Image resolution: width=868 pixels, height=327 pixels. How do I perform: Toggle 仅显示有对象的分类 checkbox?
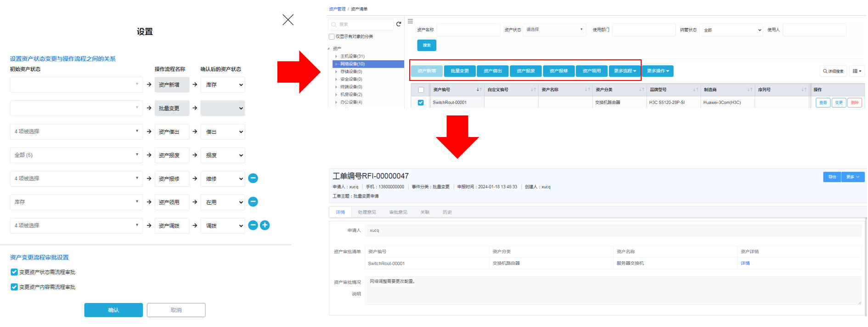point(332,37)
